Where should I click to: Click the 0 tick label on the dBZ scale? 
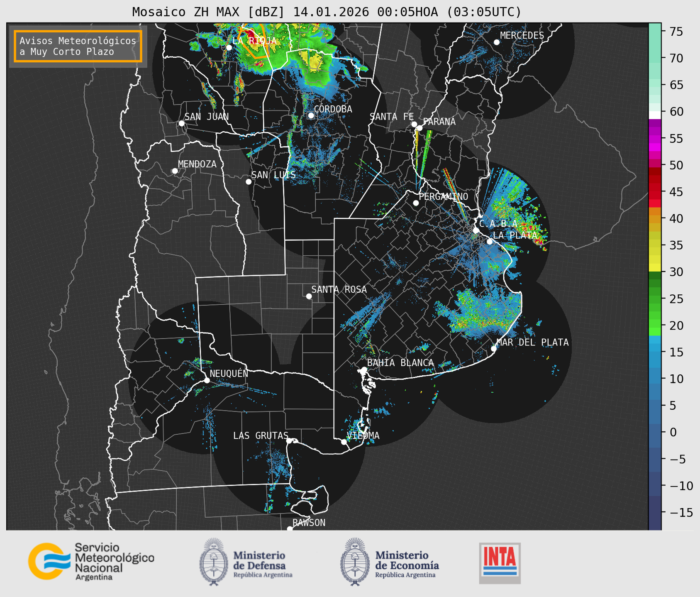point(673,432)
